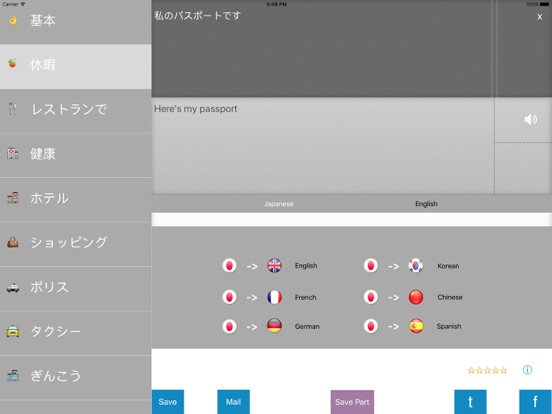This screenshot has width=552, height=414.
Task: Click the Mail button
Action: (x=233, y=402)
